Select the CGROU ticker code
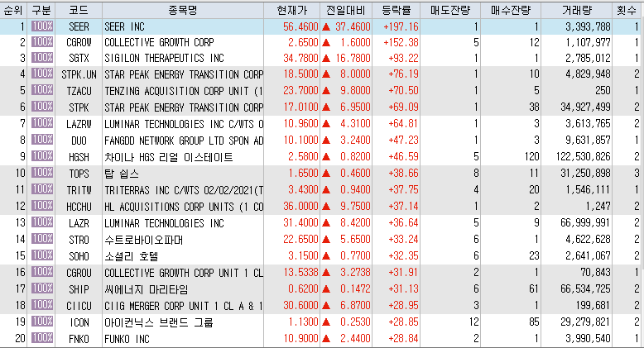Viewport: 644px width, 348px height. 79,273
